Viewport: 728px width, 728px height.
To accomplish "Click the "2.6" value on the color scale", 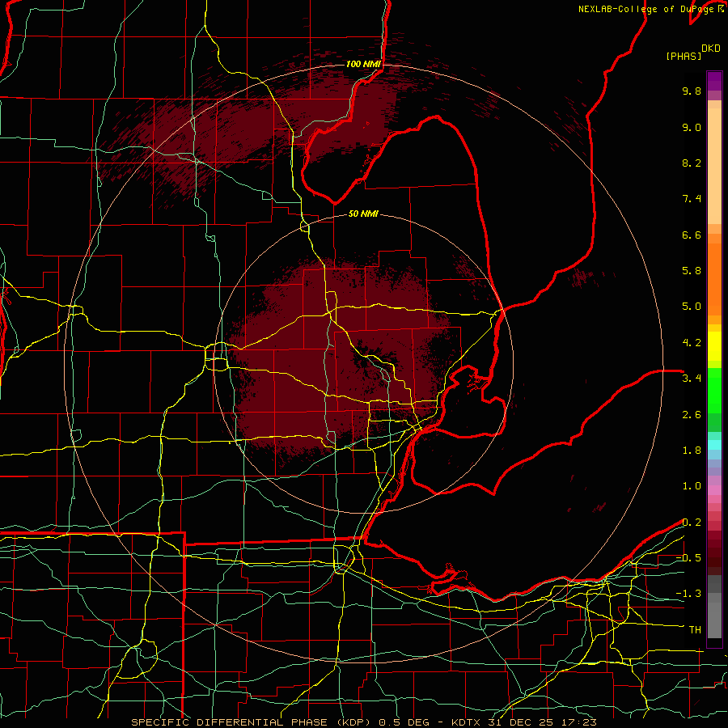I will coord(692,414).
